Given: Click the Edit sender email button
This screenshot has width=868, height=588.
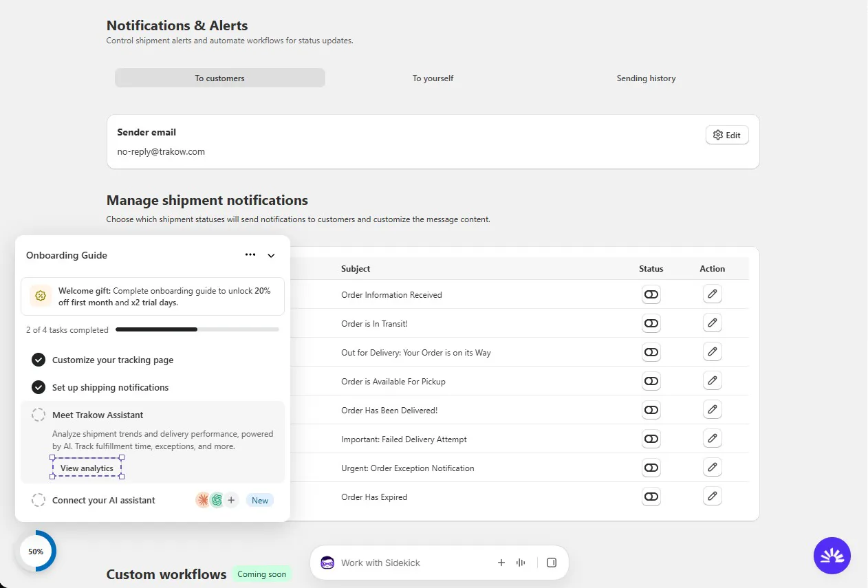Looking at the screenshot, I should [727, 135].
